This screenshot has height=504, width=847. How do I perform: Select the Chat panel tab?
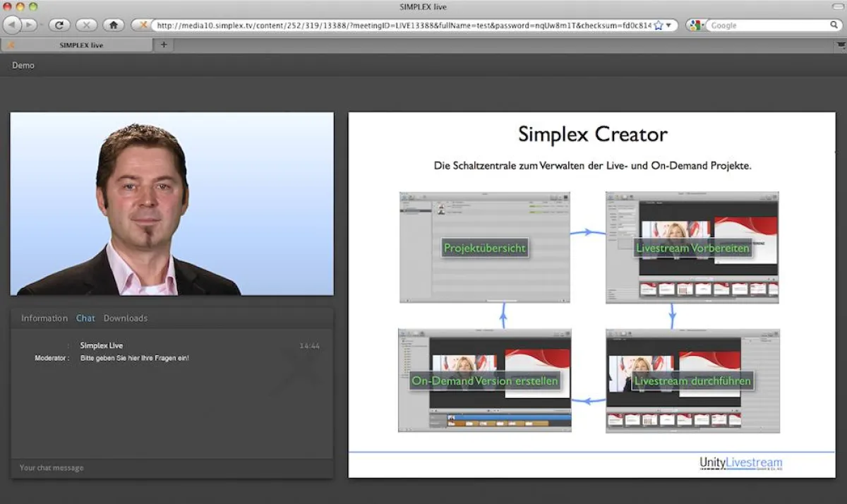tap(85, 318)
